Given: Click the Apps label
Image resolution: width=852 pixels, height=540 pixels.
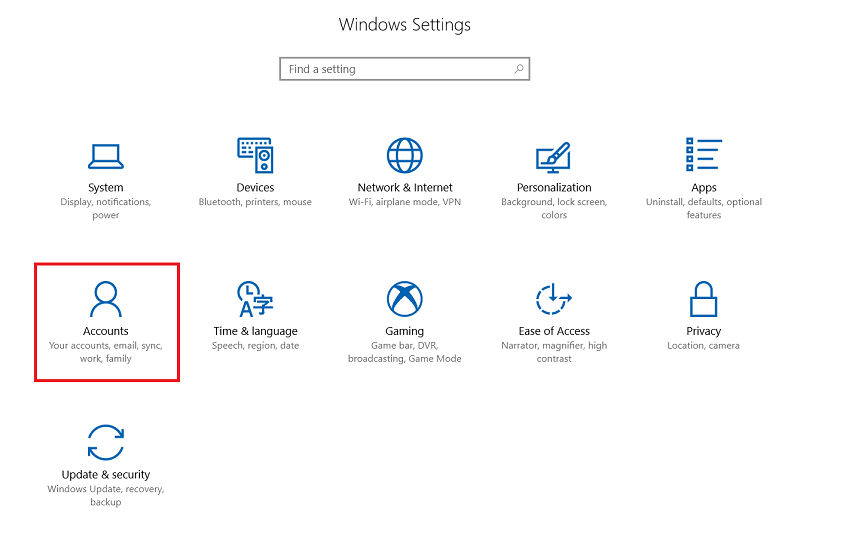Looking at the screenshot, I should click(x=704, y=188).
